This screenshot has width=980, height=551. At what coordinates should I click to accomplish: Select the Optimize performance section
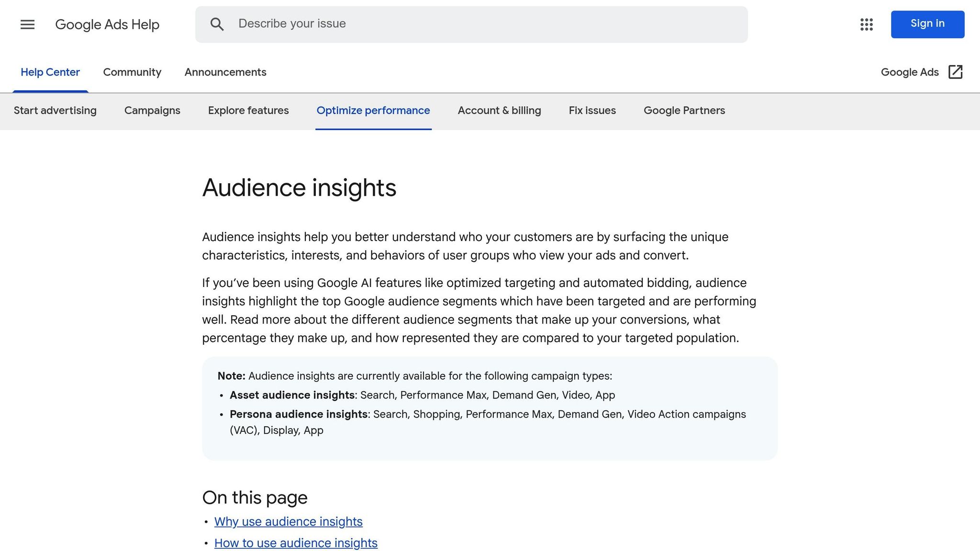(x=373, y=110)
